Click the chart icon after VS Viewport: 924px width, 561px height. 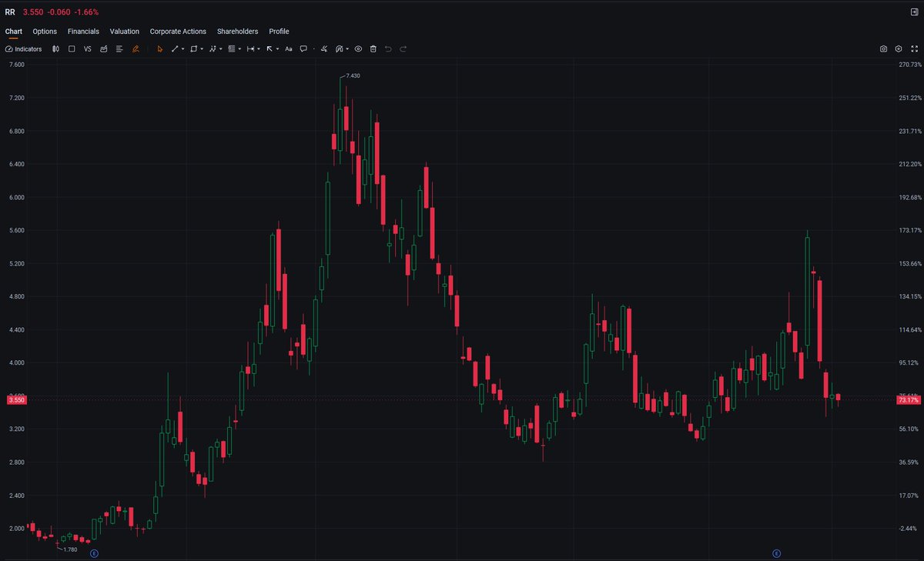103,48
